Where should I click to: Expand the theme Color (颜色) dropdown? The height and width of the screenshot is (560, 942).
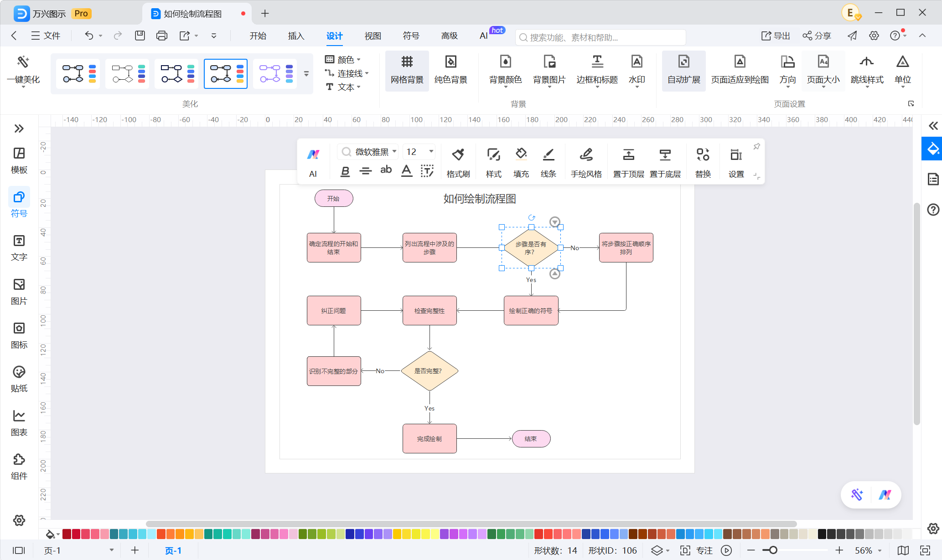click(x=343, y=60)
